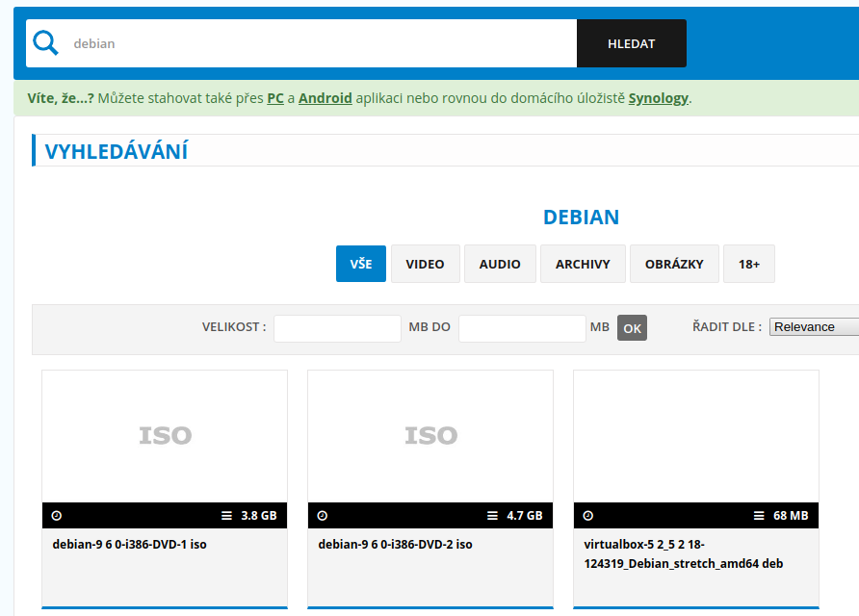The width and height of the screenshot is (859, 616).
Task: Click the 68 MB size label
Action: click(x=791, y=516)
